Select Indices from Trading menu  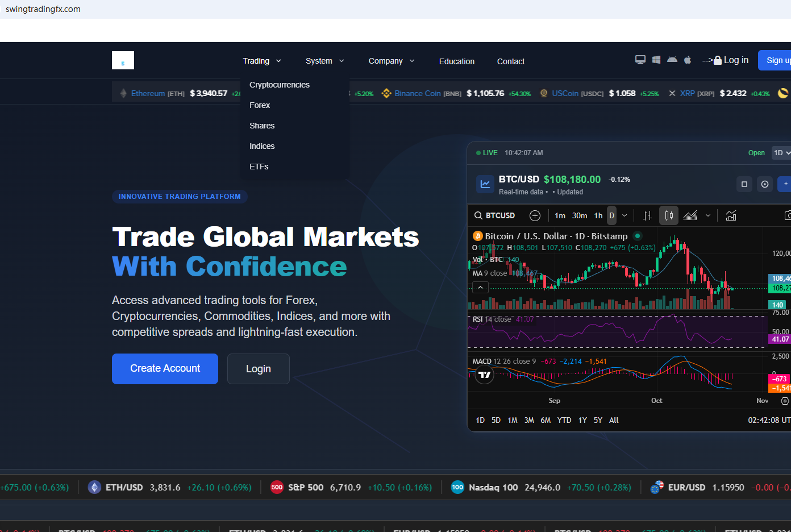(262, 146)
